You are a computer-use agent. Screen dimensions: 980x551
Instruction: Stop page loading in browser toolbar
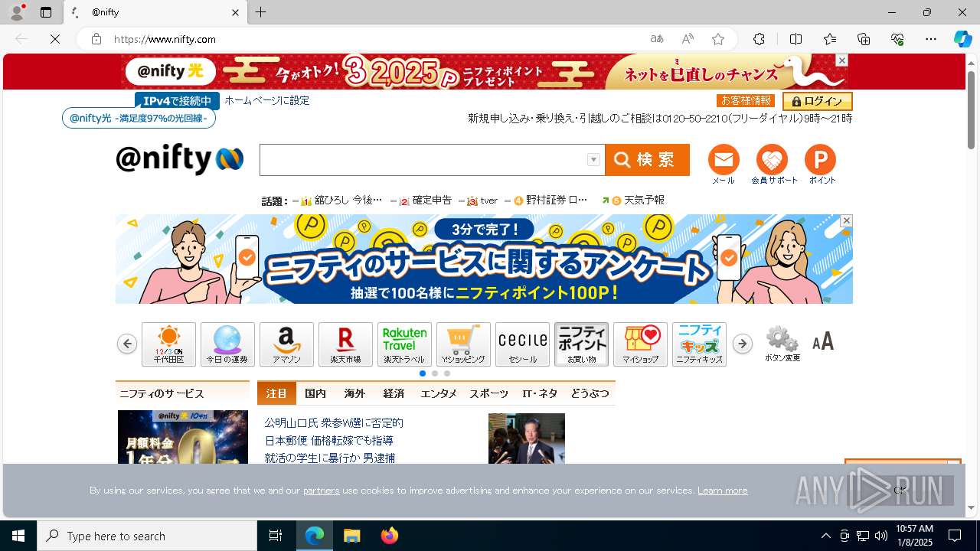click(x=55, y=39)
